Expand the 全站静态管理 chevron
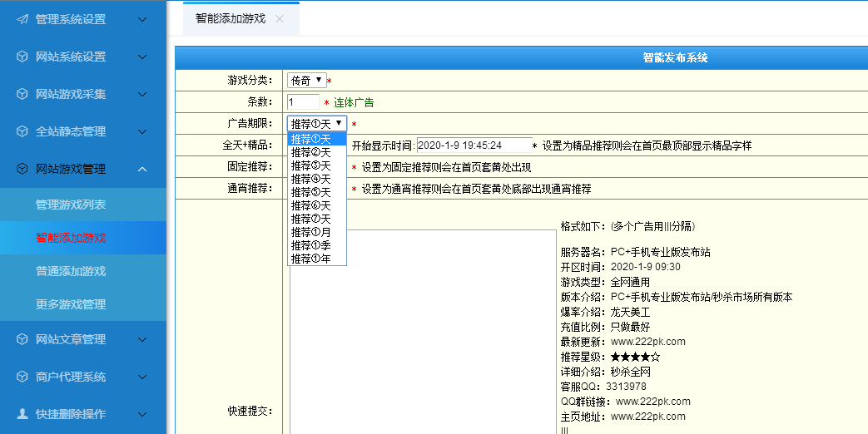The image size is (868, 434). coord(142,131)
